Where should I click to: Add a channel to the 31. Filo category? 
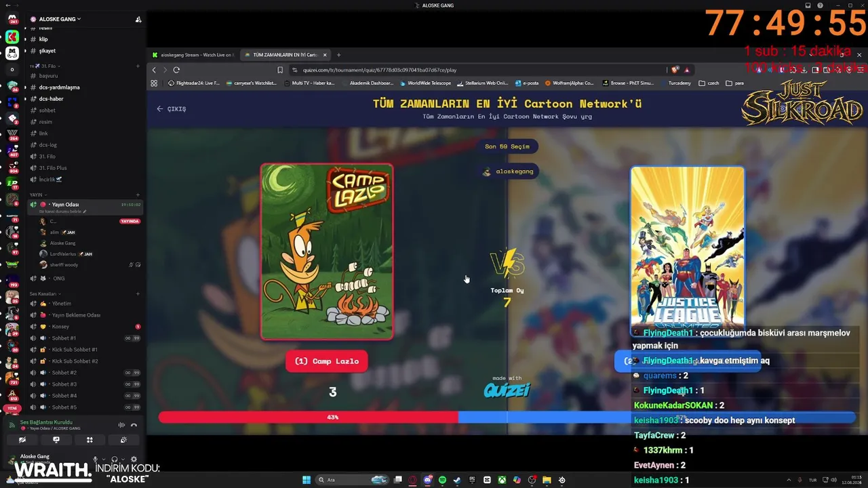pyautogui.click(x=138, y=66)
